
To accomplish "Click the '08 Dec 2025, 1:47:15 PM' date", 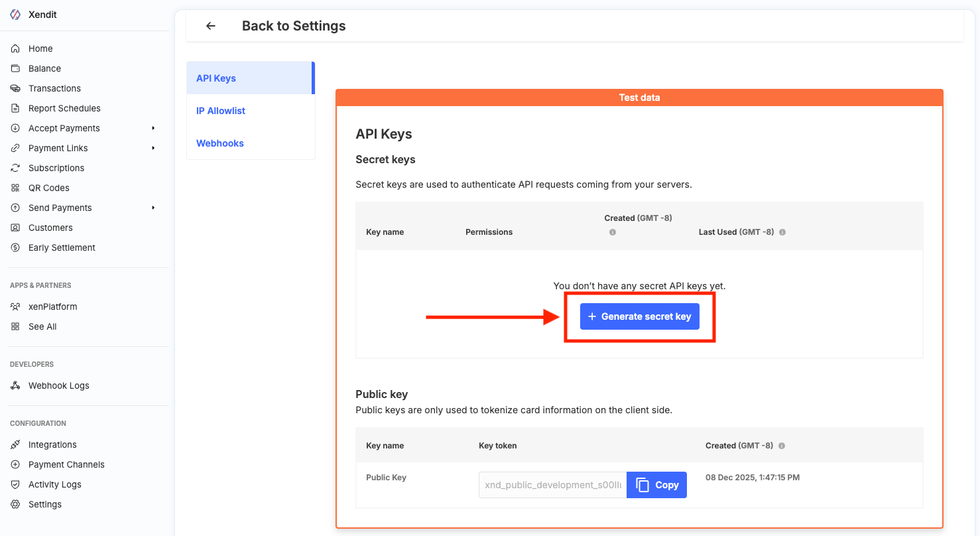I will 753,478.
